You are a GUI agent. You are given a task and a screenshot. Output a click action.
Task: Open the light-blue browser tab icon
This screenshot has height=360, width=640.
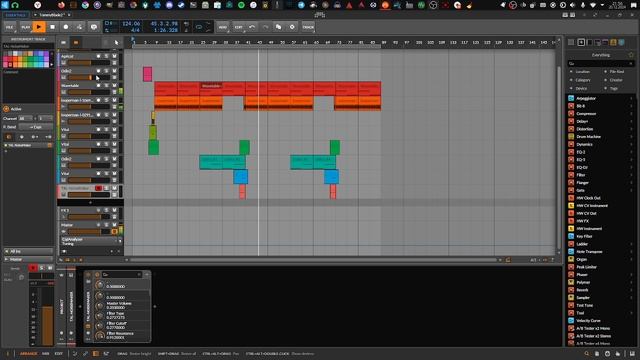[621, 42]
